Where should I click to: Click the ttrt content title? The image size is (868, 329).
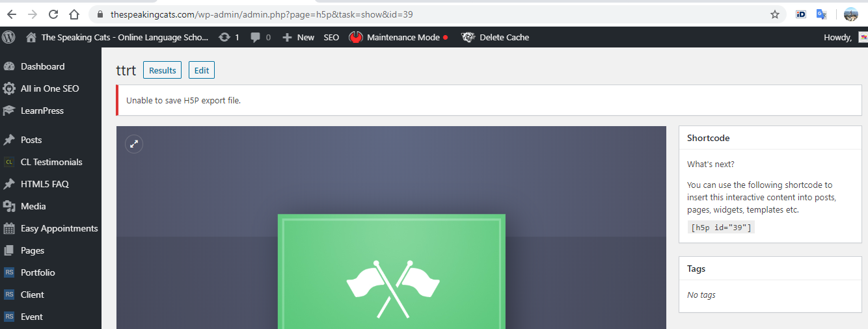tap(126, 70)
